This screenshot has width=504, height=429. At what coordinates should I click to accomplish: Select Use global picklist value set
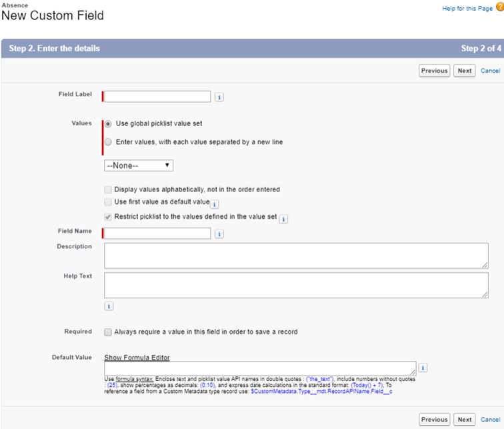[x=108, y=123]
